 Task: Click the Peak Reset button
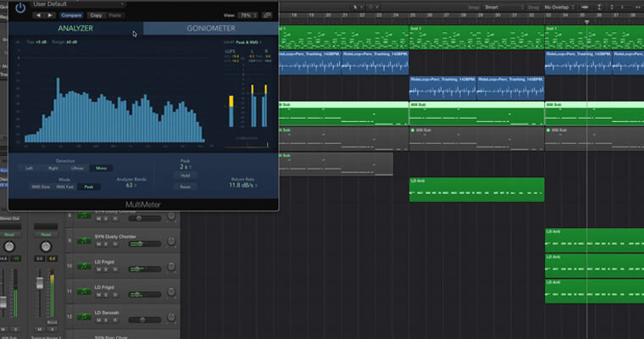[x=185, y=186]
